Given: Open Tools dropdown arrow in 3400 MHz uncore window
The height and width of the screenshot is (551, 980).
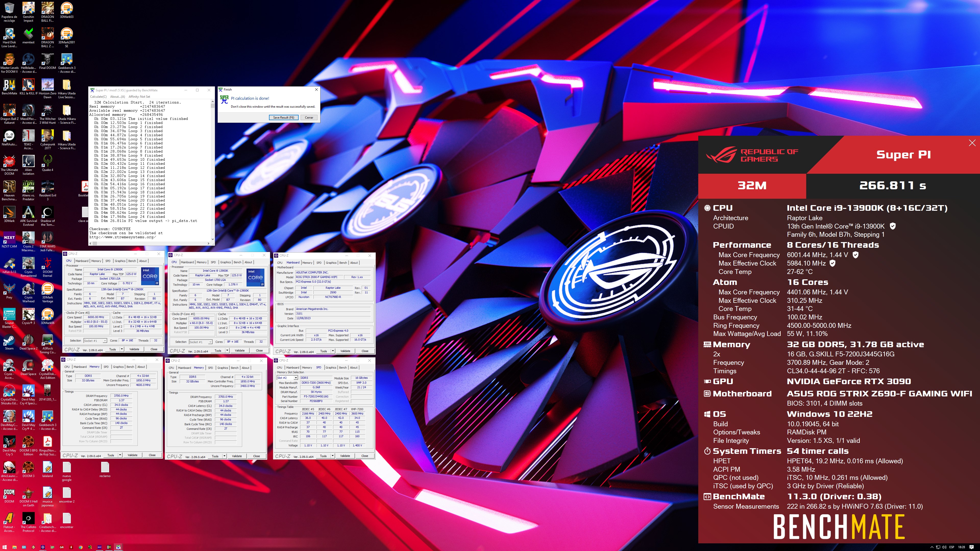Looking at the screenshot, I should (x=225, y=456).
